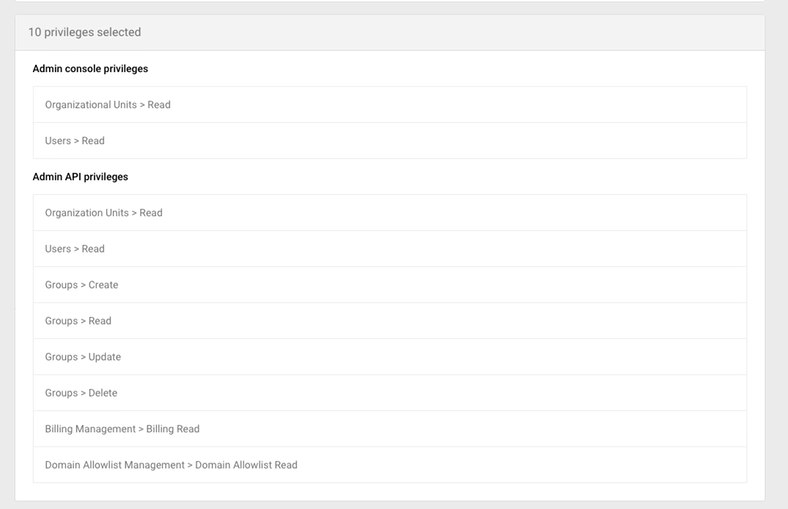Screen dimensions: 788x509
Task: Select the Groups > Update privilege row
Action: click(83, 357)
